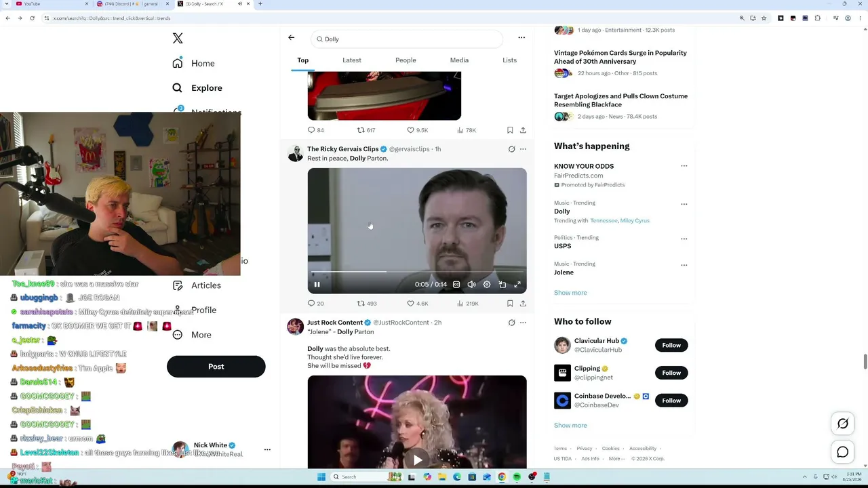Click the Dolly search input field
This screenshot has height=488, width=868.
(407, 39)
